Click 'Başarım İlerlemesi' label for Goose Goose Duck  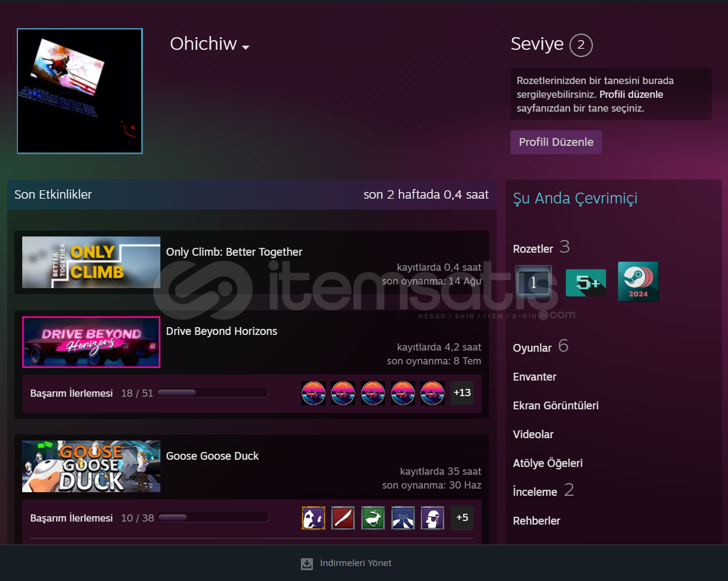(71, 519)
